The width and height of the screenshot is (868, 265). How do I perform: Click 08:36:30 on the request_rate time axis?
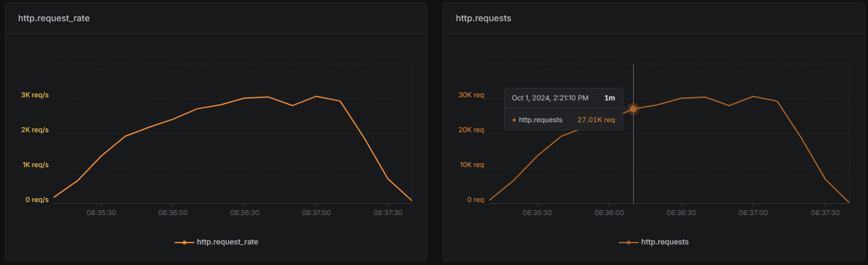245,213
